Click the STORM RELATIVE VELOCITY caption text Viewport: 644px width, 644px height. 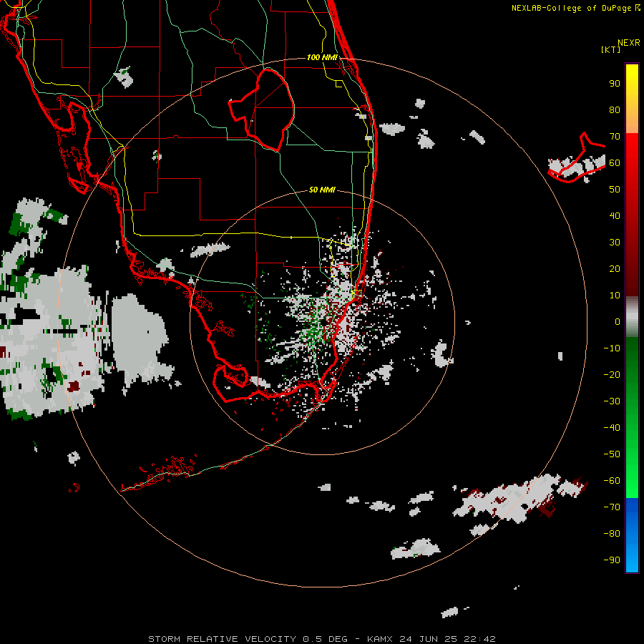coord(222,639)
